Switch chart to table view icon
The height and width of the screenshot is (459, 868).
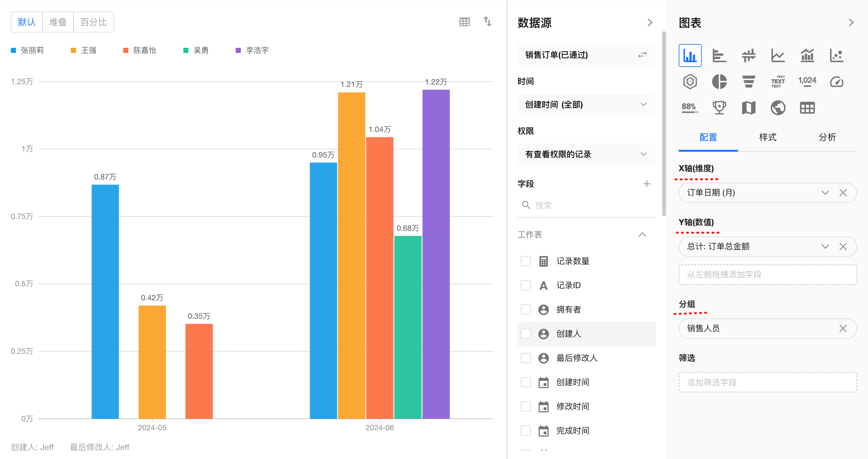464,22
